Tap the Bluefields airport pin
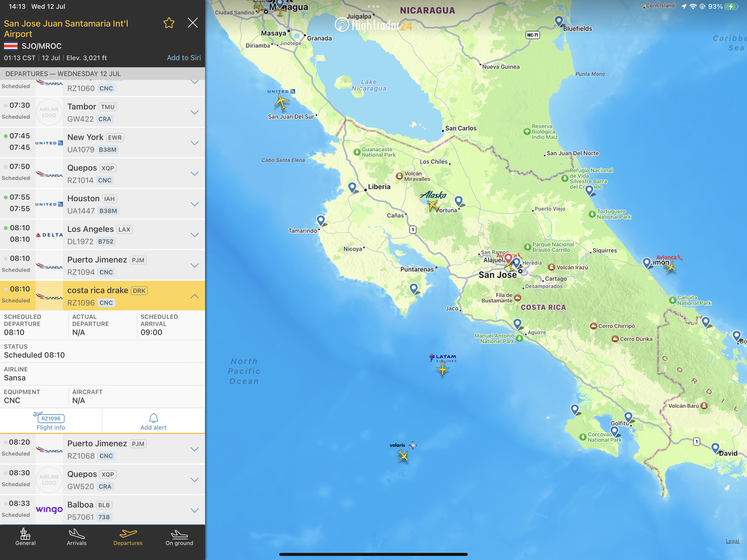The width and height of the screenshot is (747, 560). [x=559, y=21]
